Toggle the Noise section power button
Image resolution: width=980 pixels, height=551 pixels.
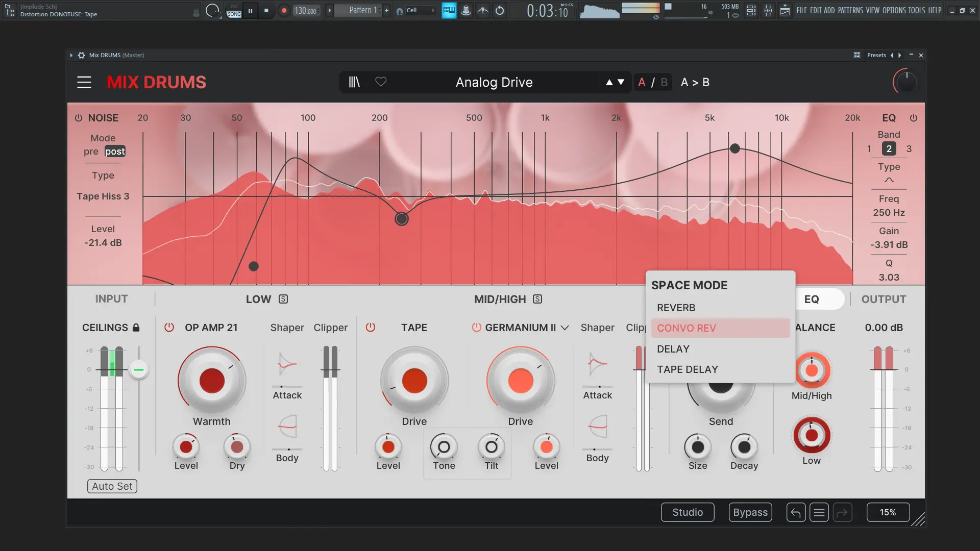point(79,118)
